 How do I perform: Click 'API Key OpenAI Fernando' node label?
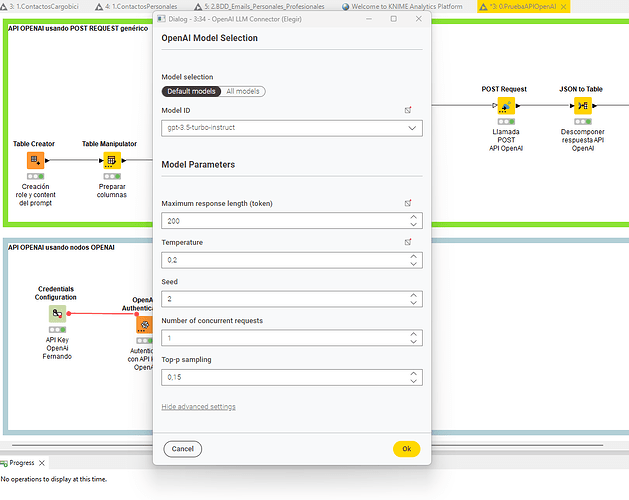pos(57,348)
